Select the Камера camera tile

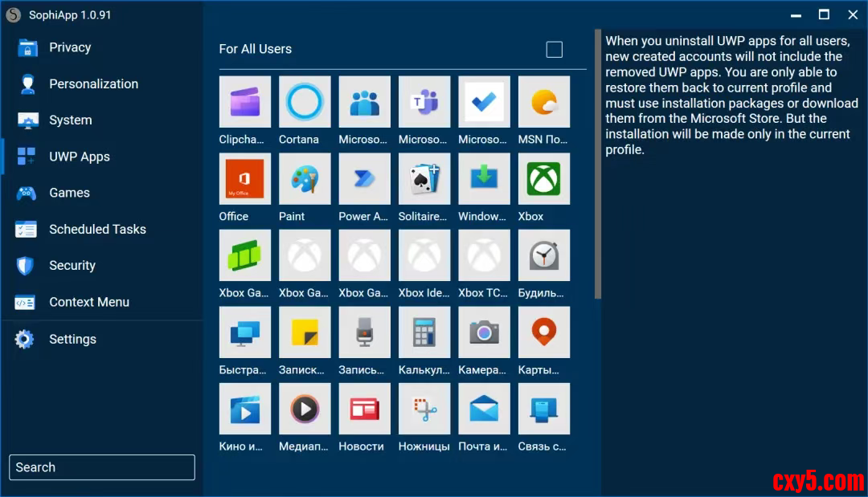[484, 332]
